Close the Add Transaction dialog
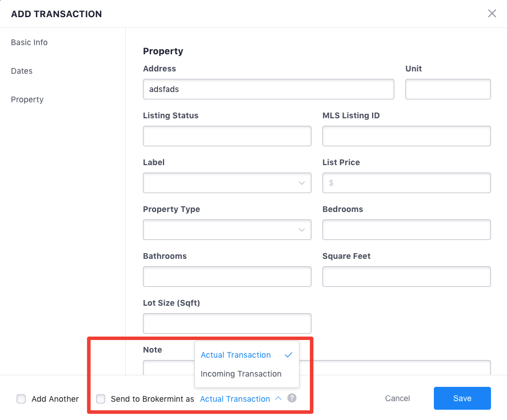507x420 pixels. click(x=492, y=14)
